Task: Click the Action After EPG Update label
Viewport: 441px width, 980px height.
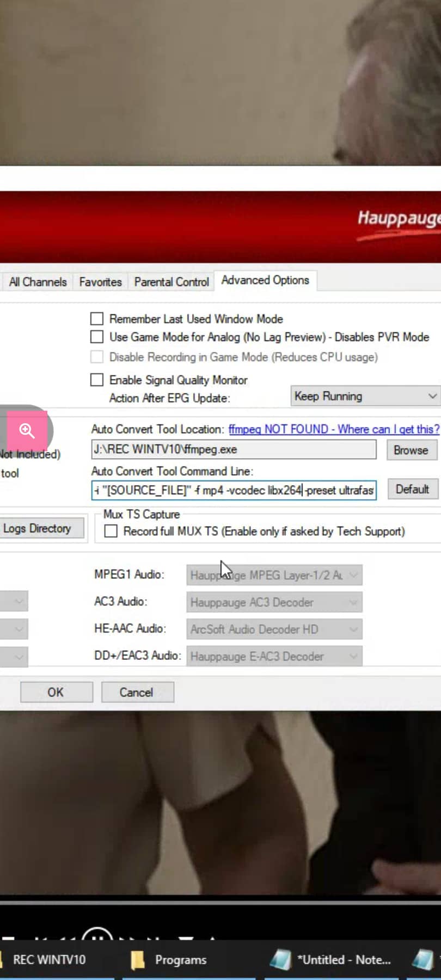Action: pyautogui.click(x=169, y=398)
